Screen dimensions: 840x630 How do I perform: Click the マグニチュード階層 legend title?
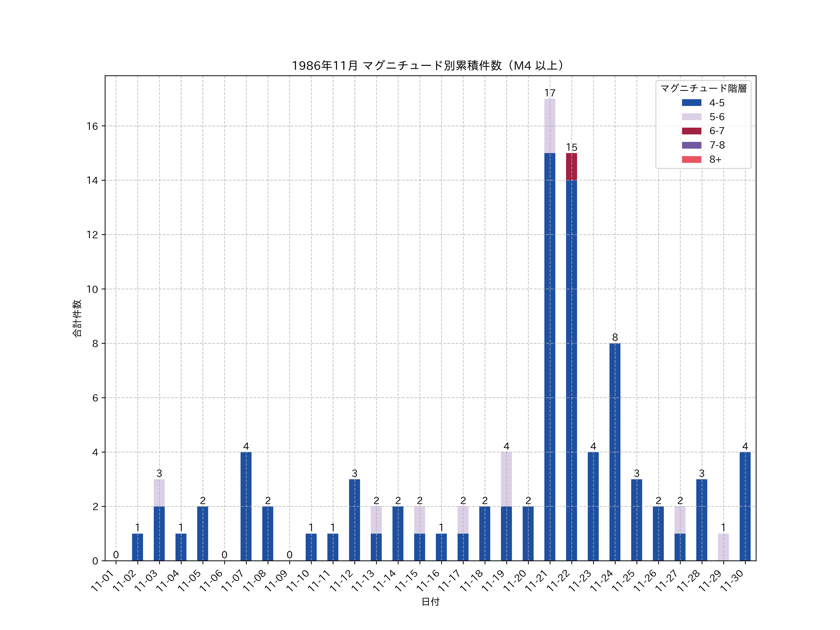[703, 88]
